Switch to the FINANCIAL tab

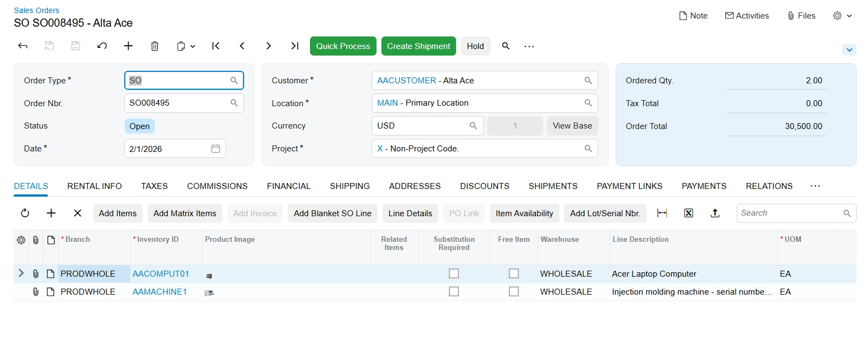click(289, 186)
